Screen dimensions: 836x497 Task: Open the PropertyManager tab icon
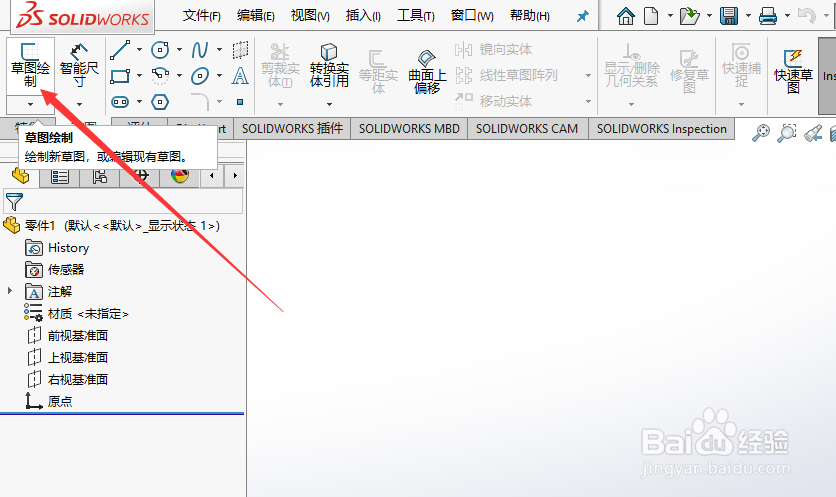(x=60, y=175)
